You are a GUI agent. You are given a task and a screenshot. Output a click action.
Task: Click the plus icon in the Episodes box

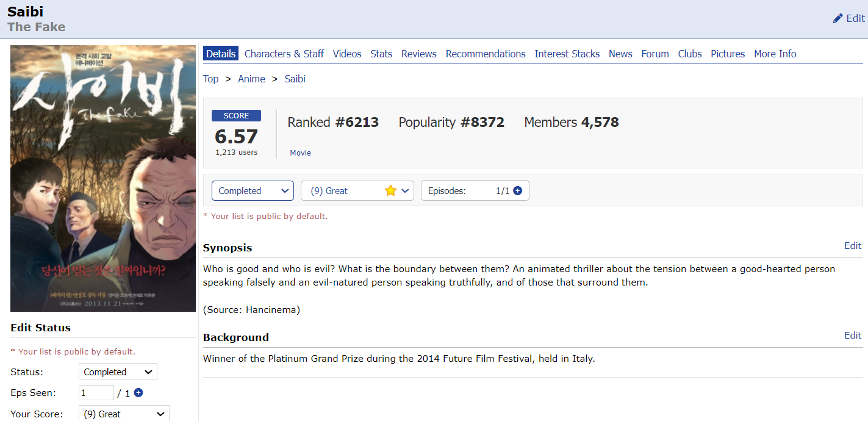(x=517, y=191)
